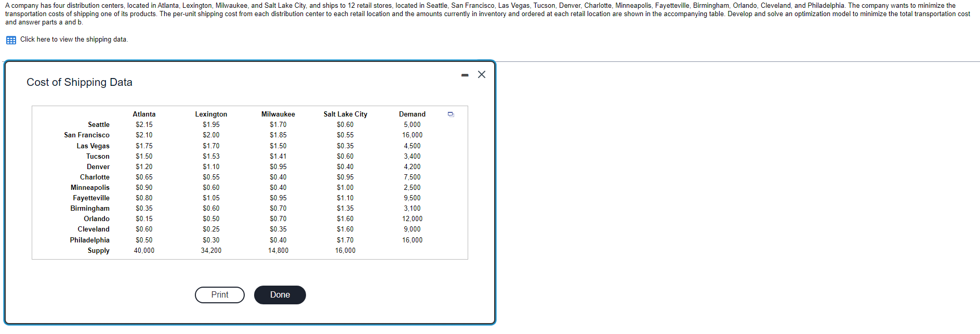The height and width of the screenshot is (334, 980).
Task: Click the San Francisco row label
Action: (x=87, y=135)
